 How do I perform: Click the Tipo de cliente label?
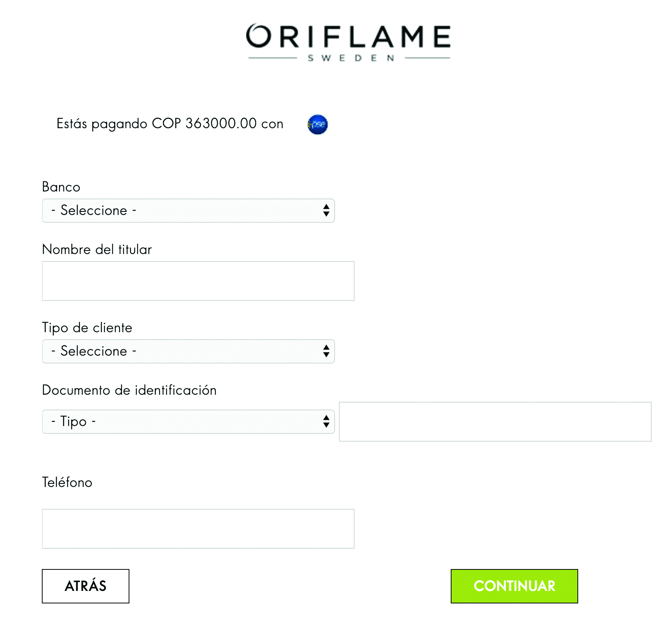(87, 328)
